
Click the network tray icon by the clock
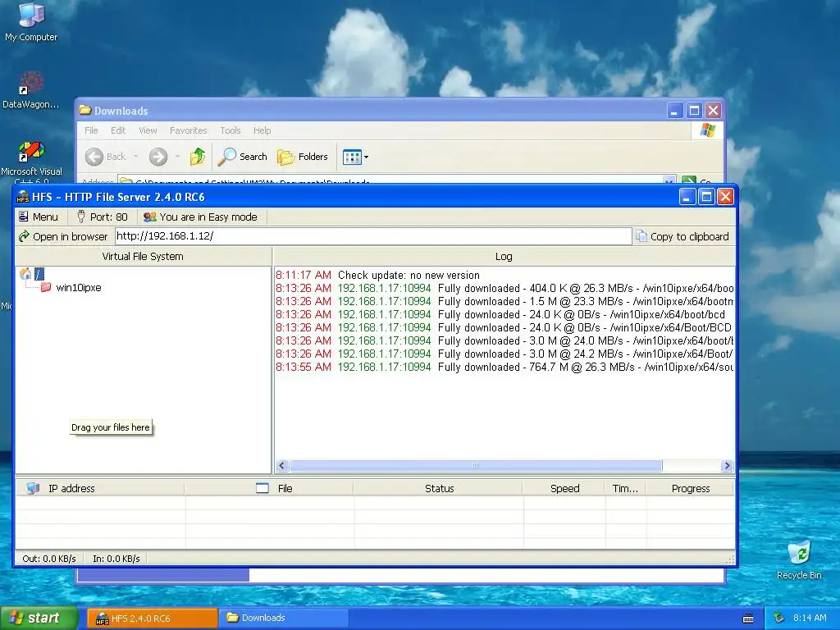tap(779, 618)
